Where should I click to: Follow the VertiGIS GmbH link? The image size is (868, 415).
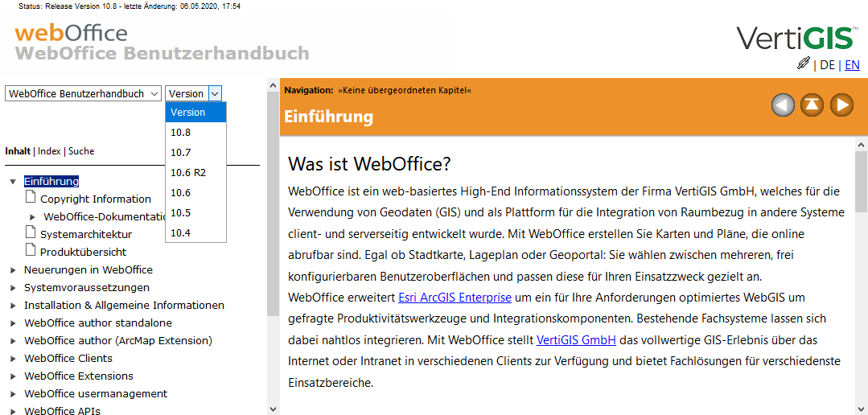[x=576, y=339]
